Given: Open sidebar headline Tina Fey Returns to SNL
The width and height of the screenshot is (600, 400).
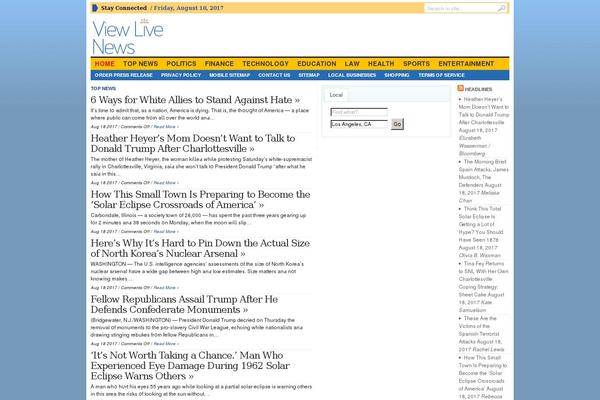Looking at the screenshot, I should 484,279.
